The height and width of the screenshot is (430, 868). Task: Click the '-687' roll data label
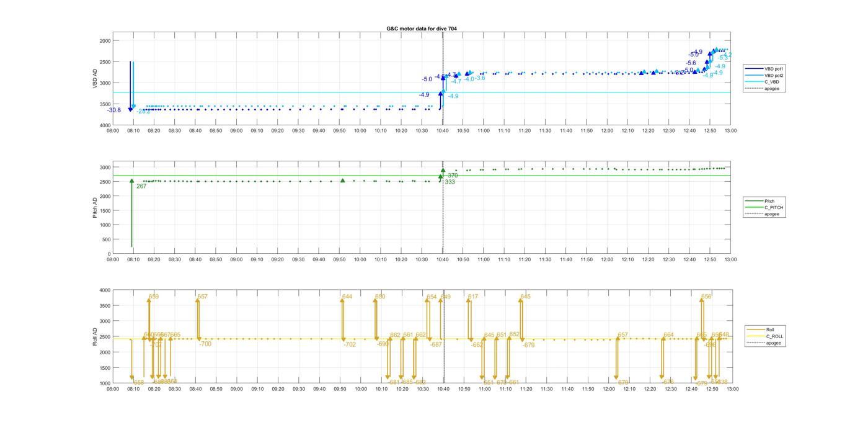(x=436, y=344)
